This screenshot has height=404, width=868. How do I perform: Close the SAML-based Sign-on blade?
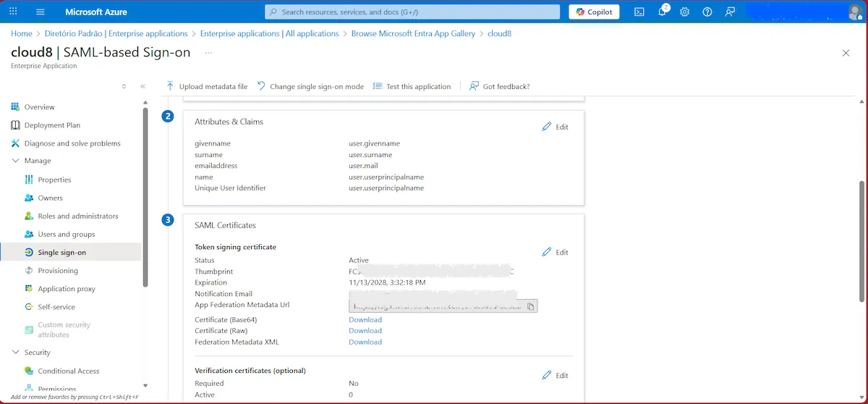846,53
